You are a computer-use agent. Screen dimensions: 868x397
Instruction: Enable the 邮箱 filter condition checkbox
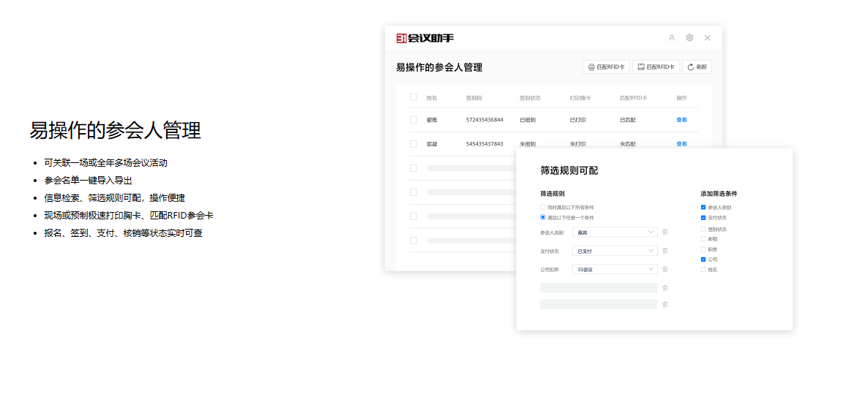(703, 238)
